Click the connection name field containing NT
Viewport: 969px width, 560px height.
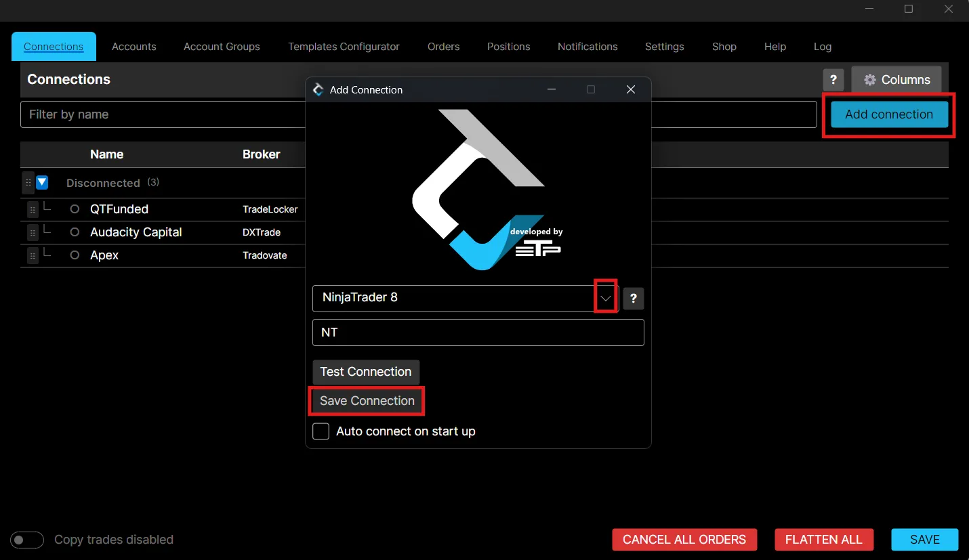(478, 332)
